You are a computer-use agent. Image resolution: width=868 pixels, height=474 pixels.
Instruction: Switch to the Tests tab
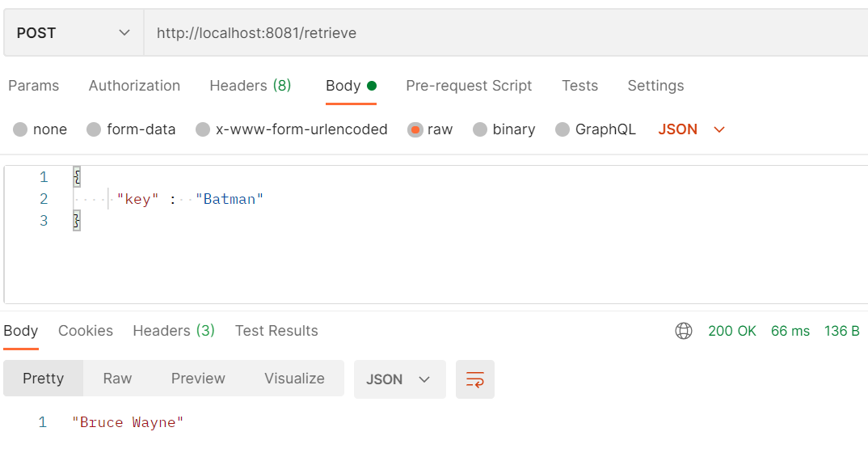[x=579, y=86]
